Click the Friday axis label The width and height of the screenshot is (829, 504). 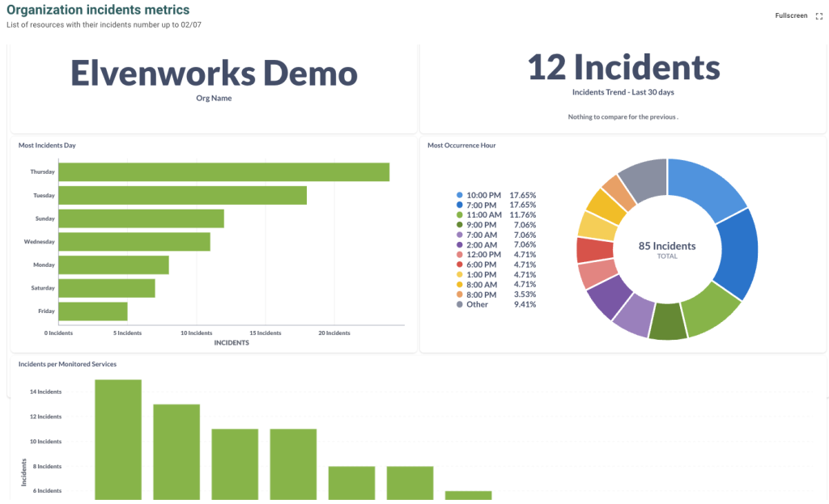pyautogui.click(x=46, y=311)
